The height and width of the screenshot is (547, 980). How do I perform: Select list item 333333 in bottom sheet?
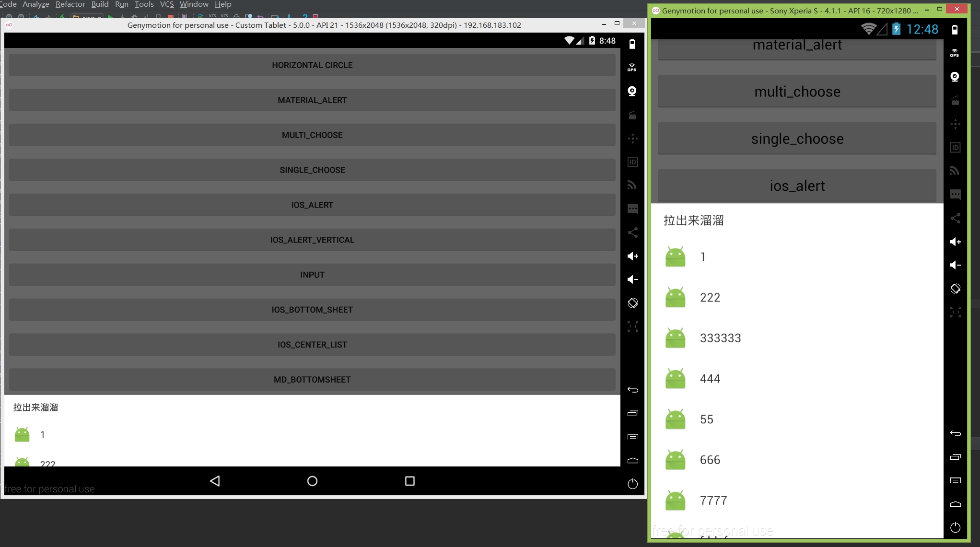coord(720,338)
